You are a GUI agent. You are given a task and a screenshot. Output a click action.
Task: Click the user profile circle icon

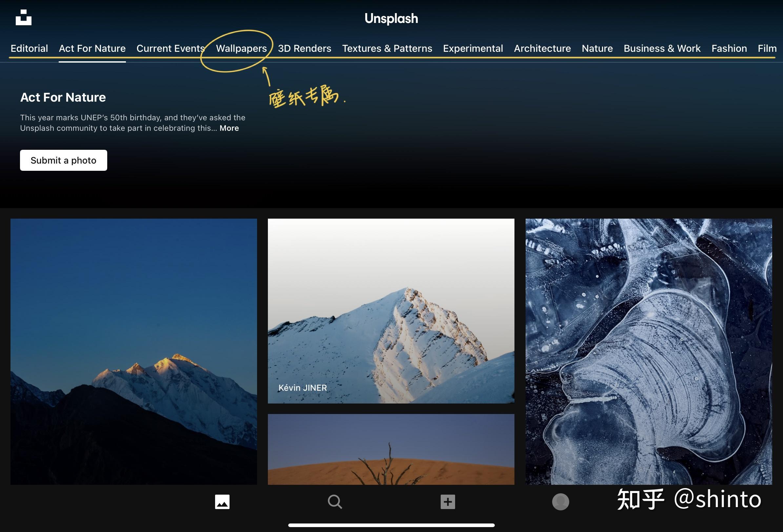pyautogui.click(x=560, y=502)
